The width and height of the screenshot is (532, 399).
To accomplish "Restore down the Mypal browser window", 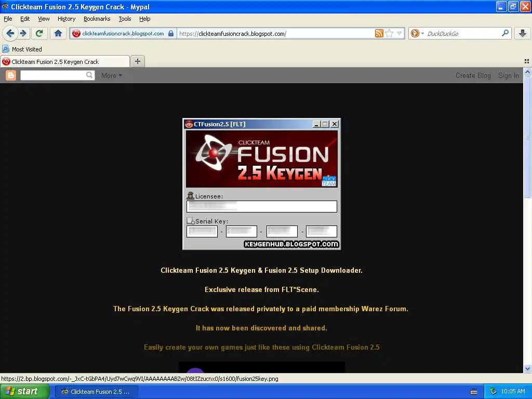I will point(513,6).
